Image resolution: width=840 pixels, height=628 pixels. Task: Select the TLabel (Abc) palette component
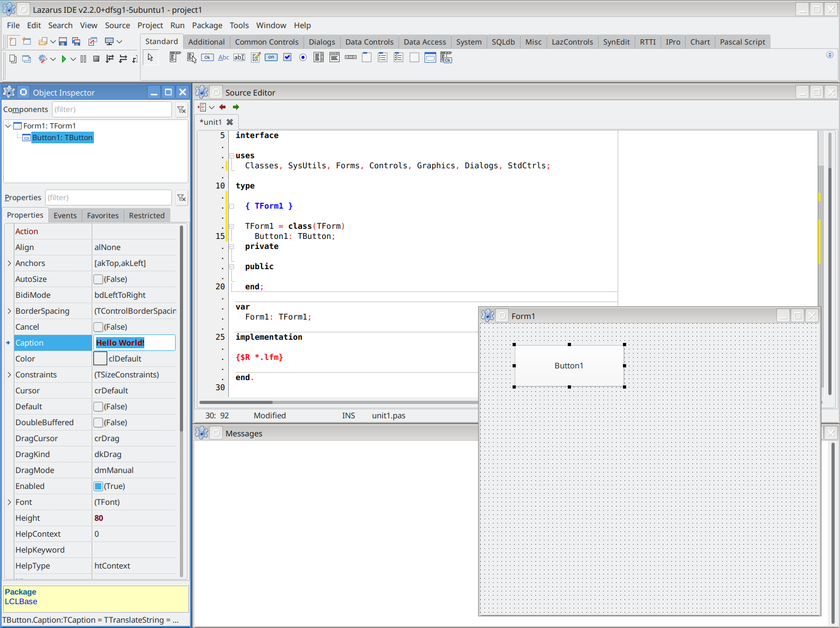[223, 57]
